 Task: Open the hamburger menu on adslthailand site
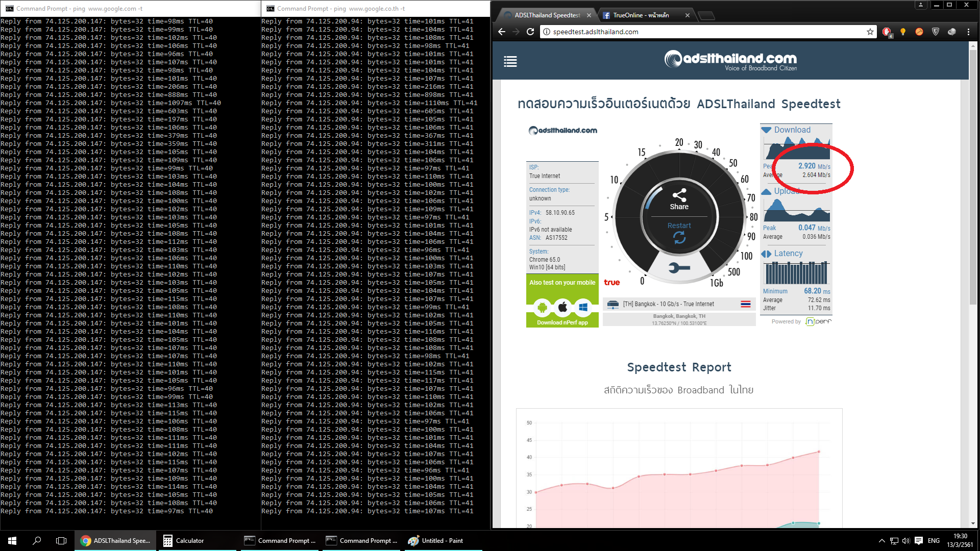pyautogui.click(x=510, y=62)
